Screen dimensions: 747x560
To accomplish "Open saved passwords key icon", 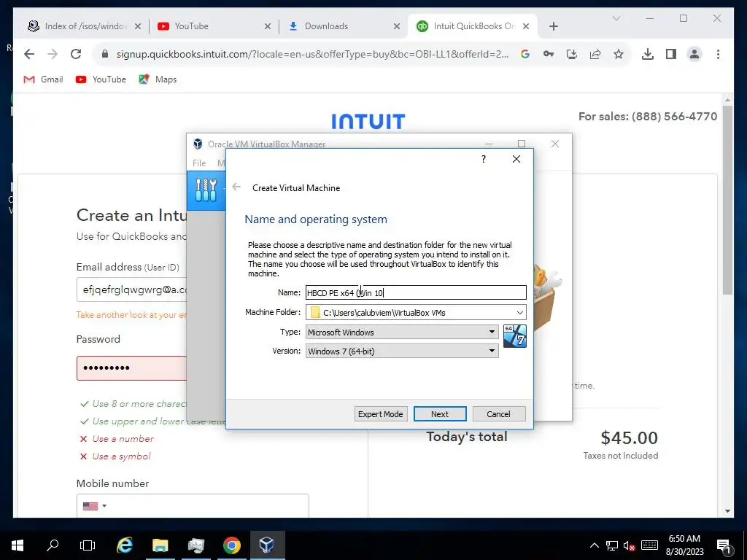I will pos(549,54).
